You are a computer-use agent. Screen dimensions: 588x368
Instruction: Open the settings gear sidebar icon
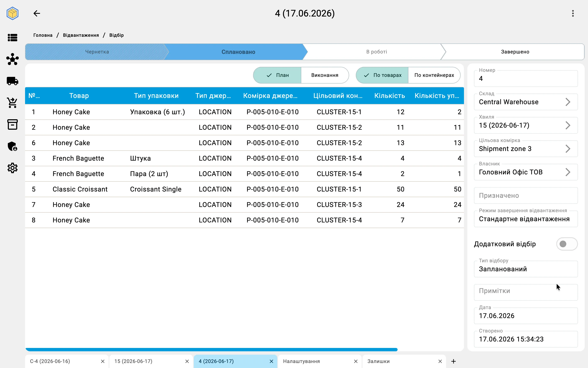click(x=12, y=168)
